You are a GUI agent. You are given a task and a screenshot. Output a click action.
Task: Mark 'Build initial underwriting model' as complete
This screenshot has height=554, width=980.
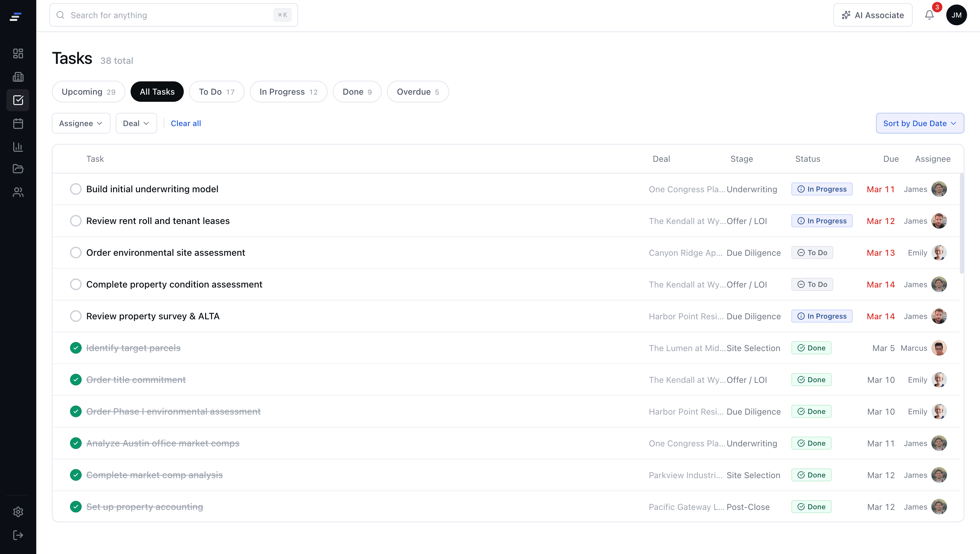click(x=76, y=189)
